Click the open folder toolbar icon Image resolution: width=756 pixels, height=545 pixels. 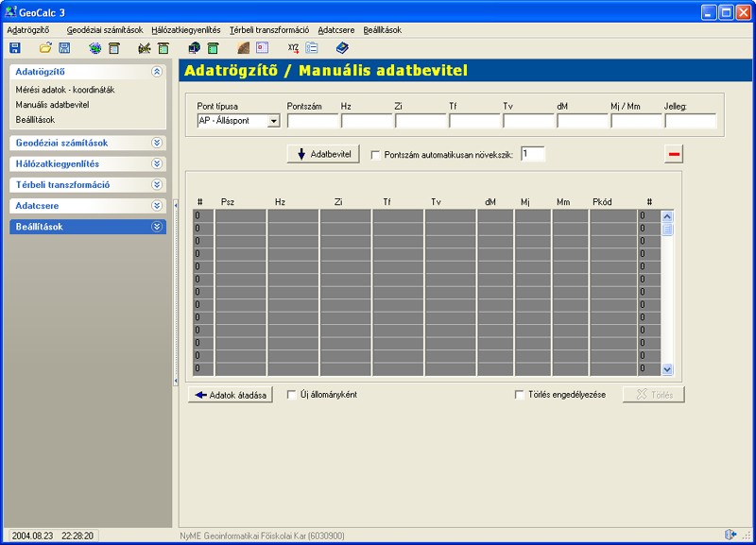pos(45,48)
